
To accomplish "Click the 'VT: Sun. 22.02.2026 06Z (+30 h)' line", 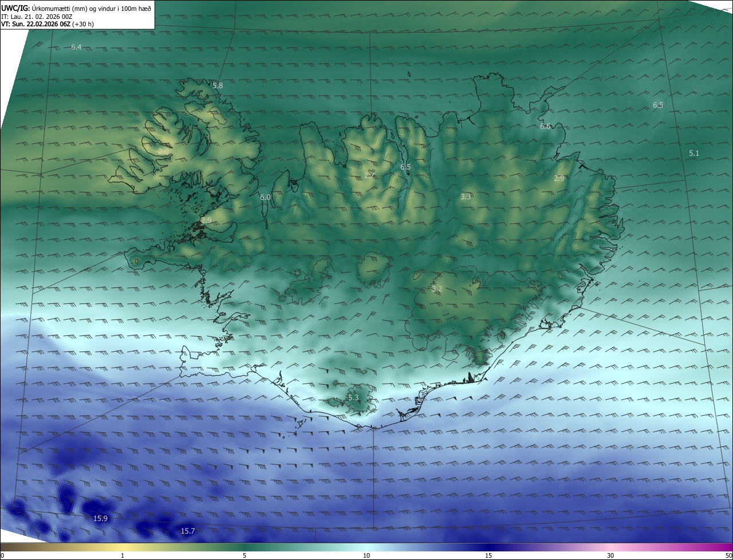I will (48, 24).
